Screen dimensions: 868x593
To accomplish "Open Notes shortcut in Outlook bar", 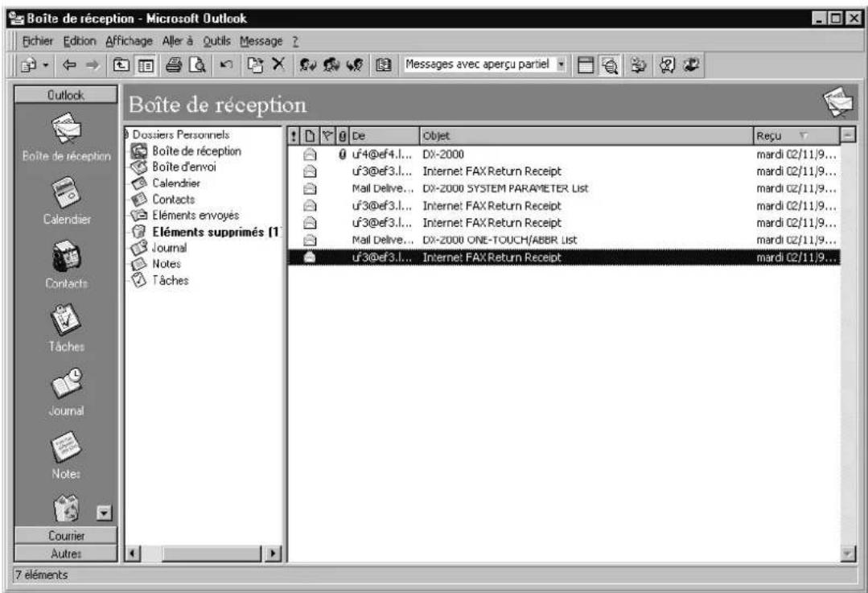I will (67, 455).
